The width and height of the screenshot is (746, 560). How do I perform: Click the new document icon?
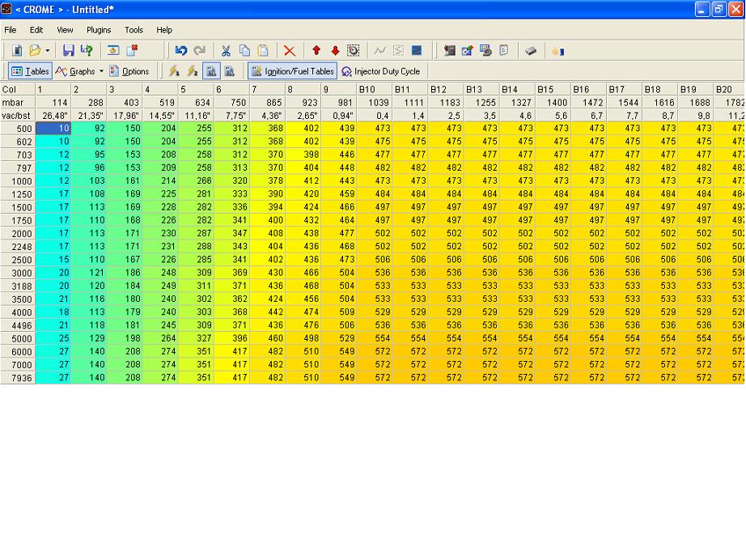(16, 50)
